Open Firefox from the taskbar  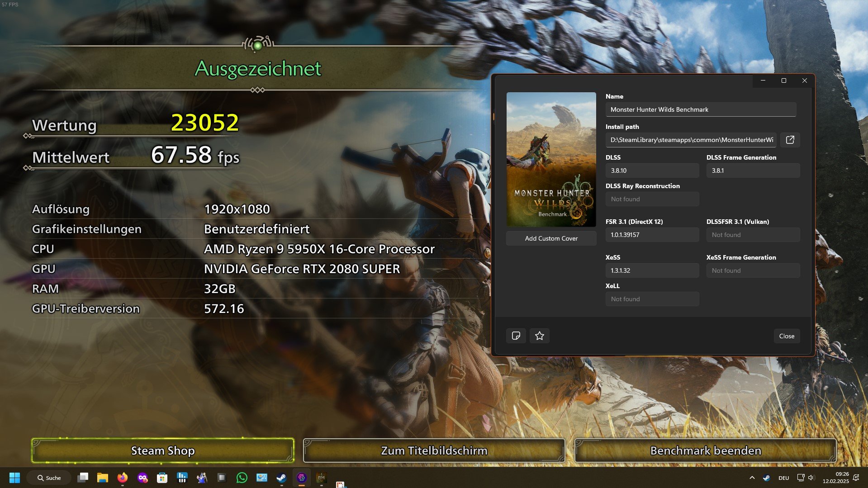click(122, 478)
